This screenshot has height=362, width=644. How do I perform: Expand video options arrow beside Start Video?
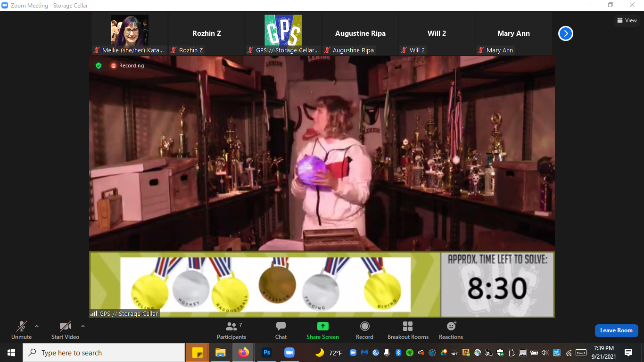point(83,326)
